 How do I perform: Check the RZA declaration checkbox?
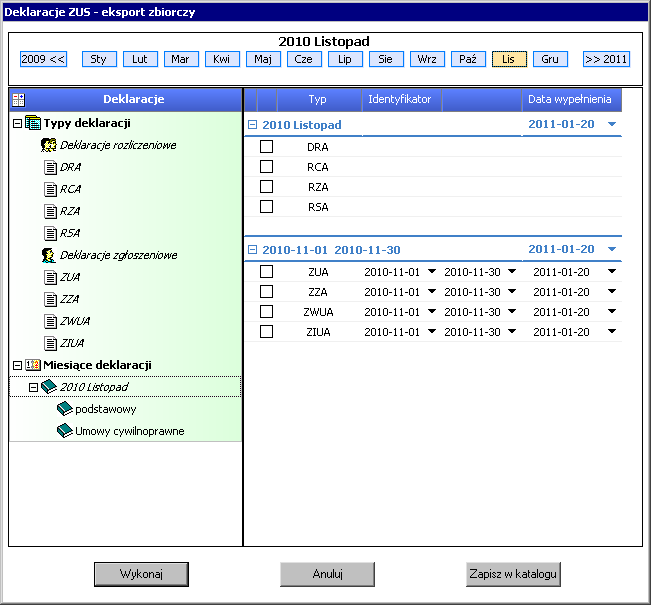[267, 186]
